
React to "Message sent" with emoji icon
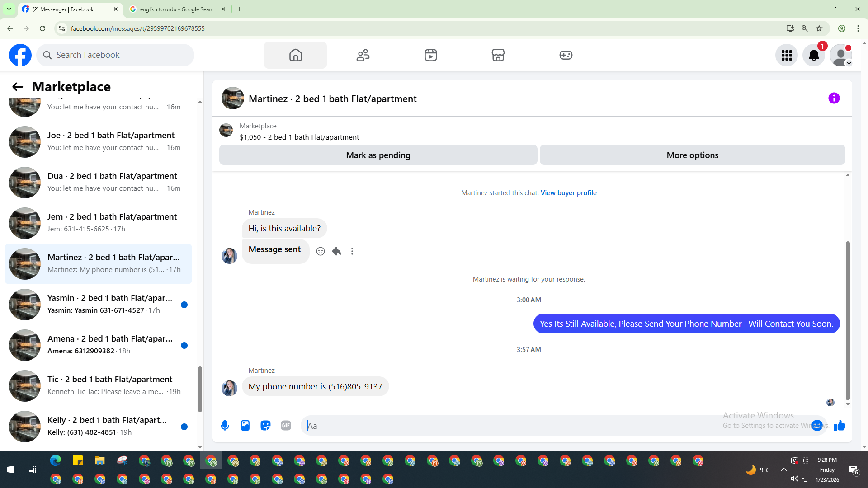(320, 251)
